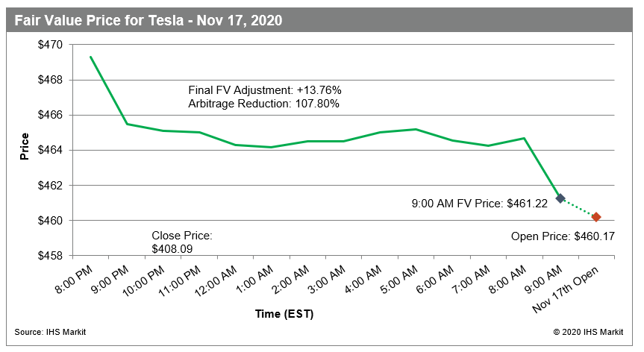Click the Final FV Adjustment annotation
This screenshot has width=644, height=352.
click(x=265, y=90)
